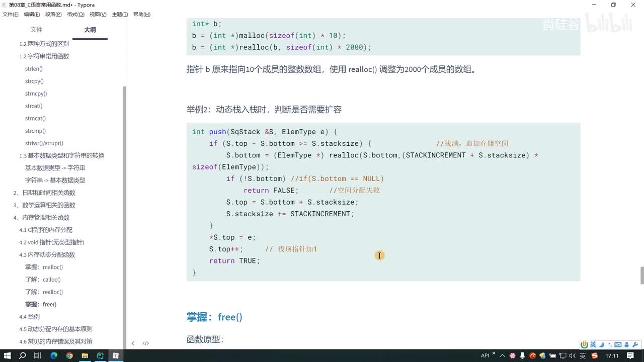Open the 格式(O) menu

(x=75, y=15)
